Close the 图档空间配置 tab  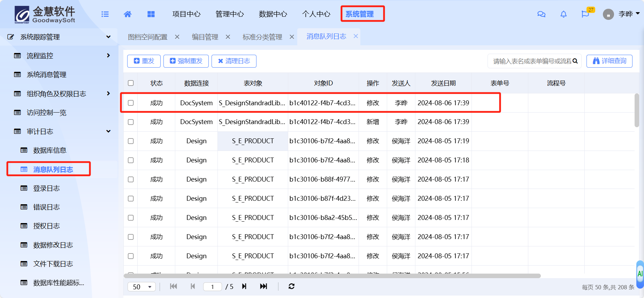[177, 37]
